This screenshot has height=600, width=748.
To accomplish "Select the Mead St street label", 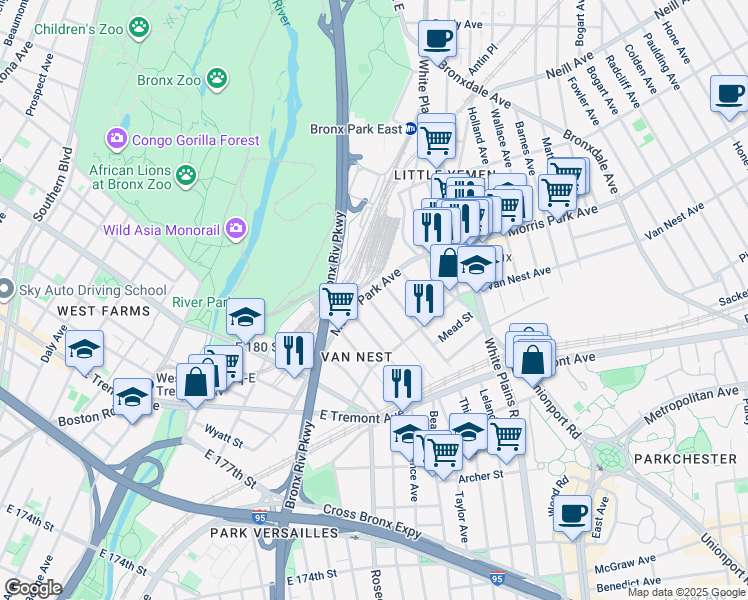I will click(455, 327).
